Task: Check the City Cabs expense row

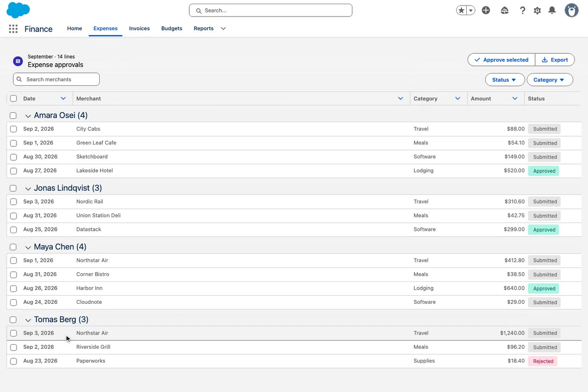Action: click(13, 129)
